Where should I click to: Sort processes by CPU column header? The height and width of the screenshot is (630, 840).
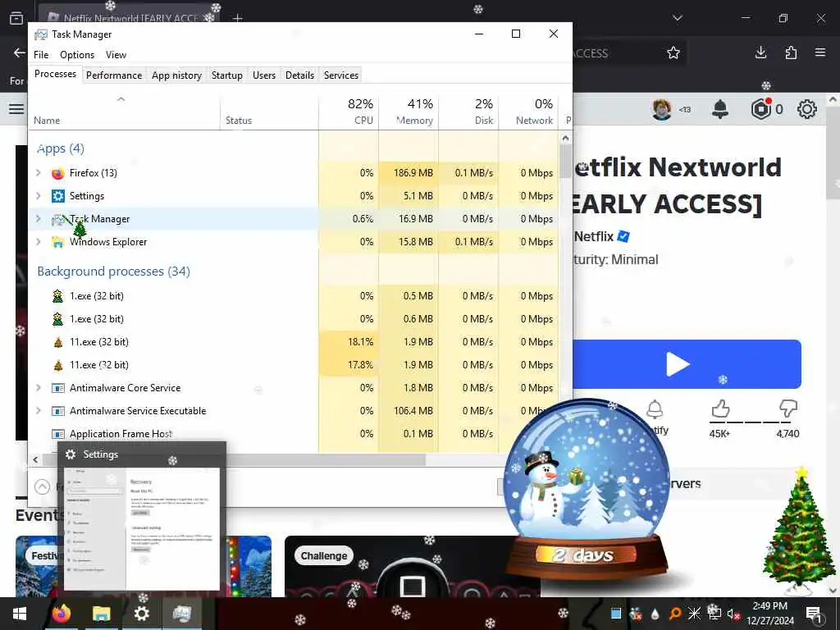349,112
